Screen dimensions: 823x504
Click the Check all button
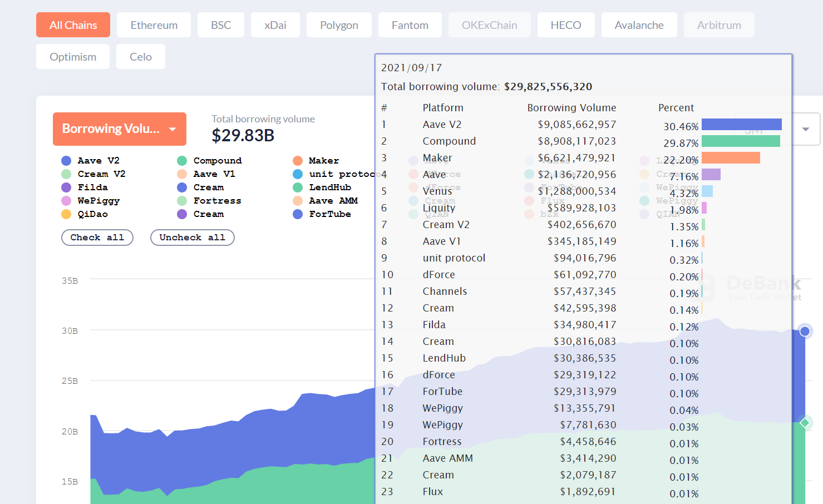point(97,238)
